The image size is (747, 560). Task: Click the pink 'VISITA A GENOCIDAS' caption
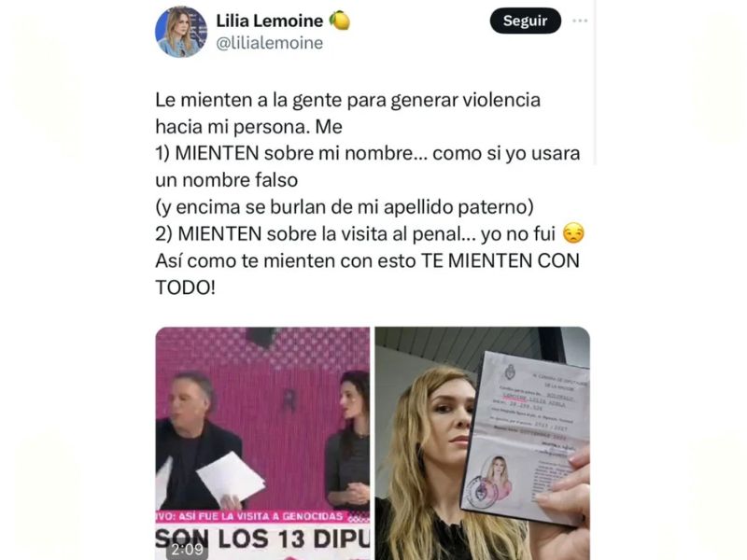[262, 517]
